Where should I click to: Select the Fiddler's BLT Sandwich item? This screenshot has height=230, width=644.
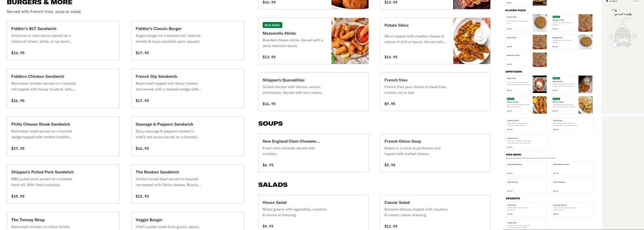63,40
